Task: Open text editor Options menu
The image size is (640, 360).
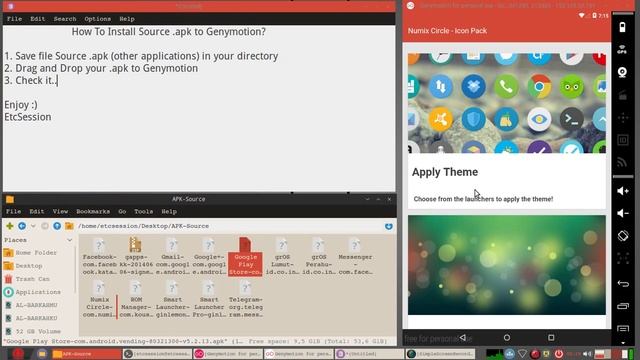Action: coord(98,19)
